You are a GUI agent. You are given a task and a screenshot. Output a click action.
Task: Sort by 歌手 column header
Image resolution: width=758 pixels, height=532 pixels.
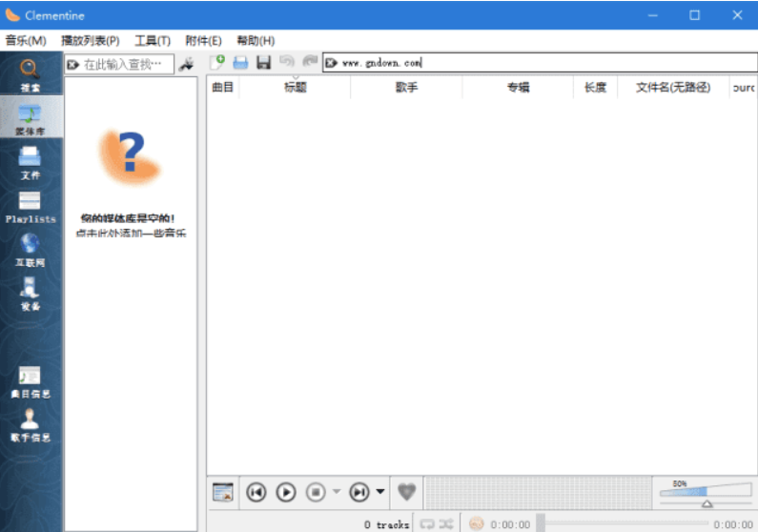(406, 88)
